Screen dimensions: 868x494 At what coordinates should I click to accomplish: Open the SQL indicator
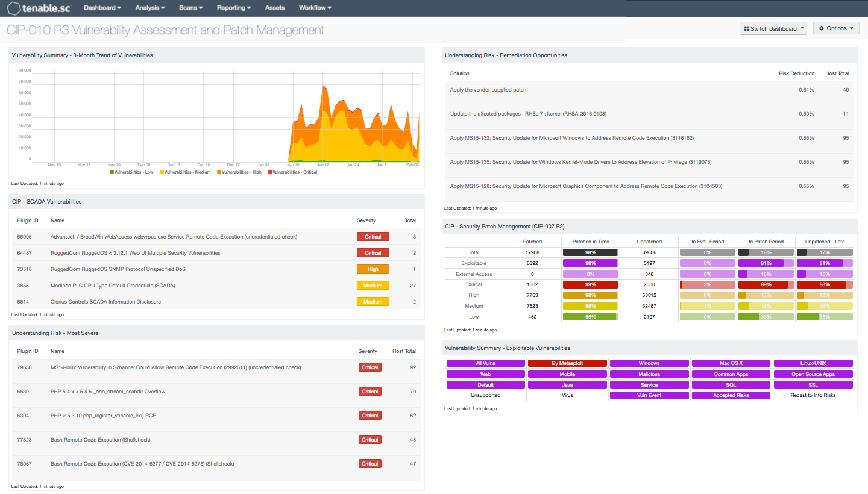[731, 385]
